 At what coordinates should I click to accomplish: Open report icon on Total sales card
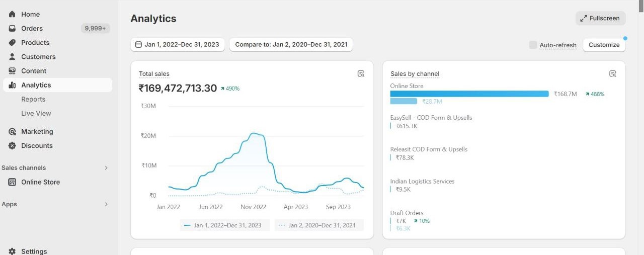coord(361,74)
